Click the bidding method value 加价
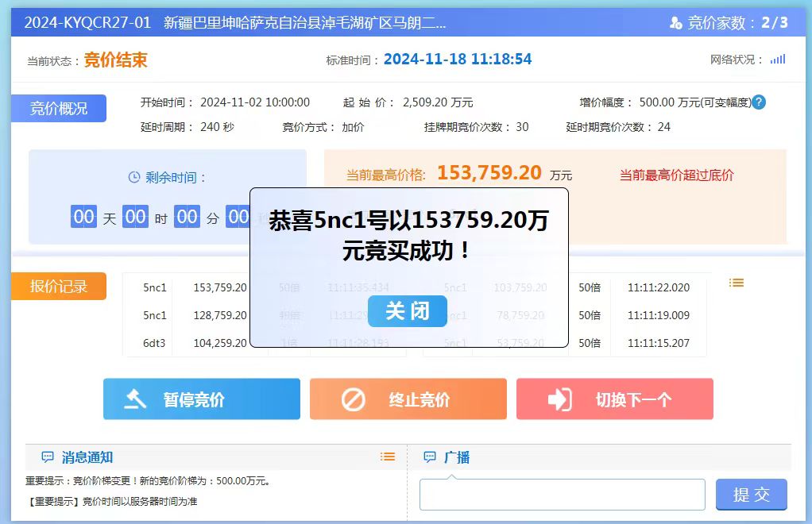 click(x=353, y=127)
